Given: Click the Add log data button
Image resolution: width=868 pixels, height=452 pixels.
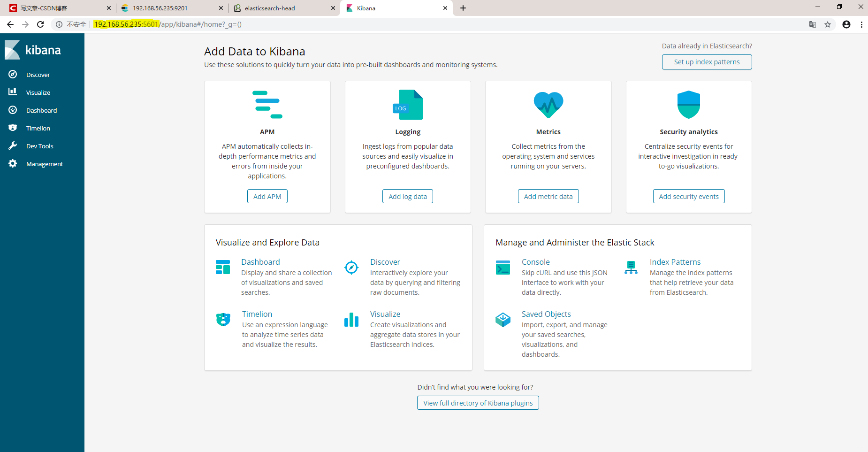Looking at the screenshot, I should 408,196.
